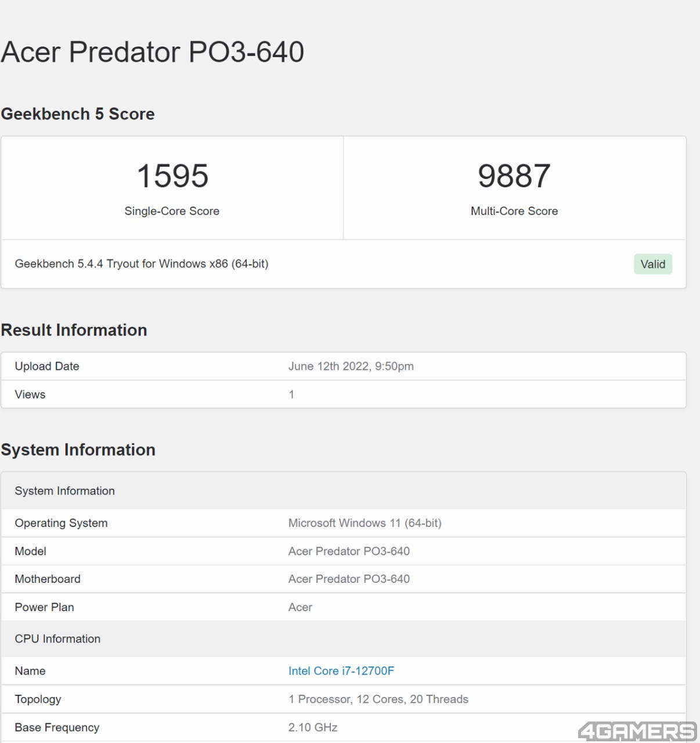Screen dimensions: 700x743
Task: Select the Power Plan value Acer
Action: click(301, 607)
